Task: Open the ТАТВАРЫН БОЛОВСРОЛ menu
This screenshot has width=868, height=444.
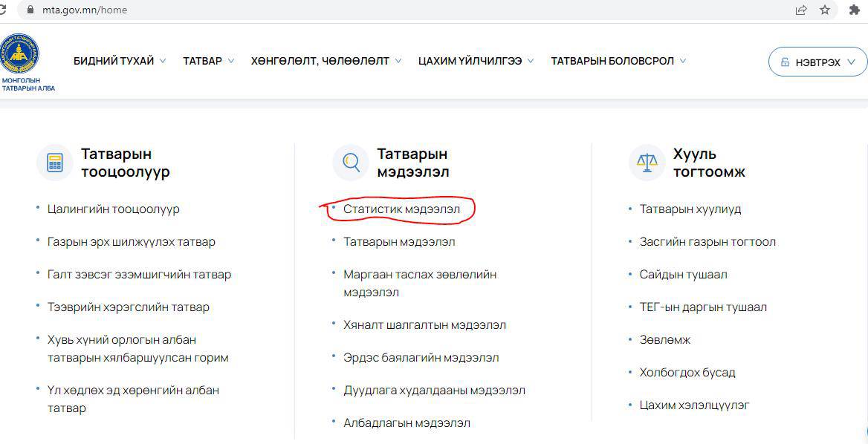Action: pos(618,61)
